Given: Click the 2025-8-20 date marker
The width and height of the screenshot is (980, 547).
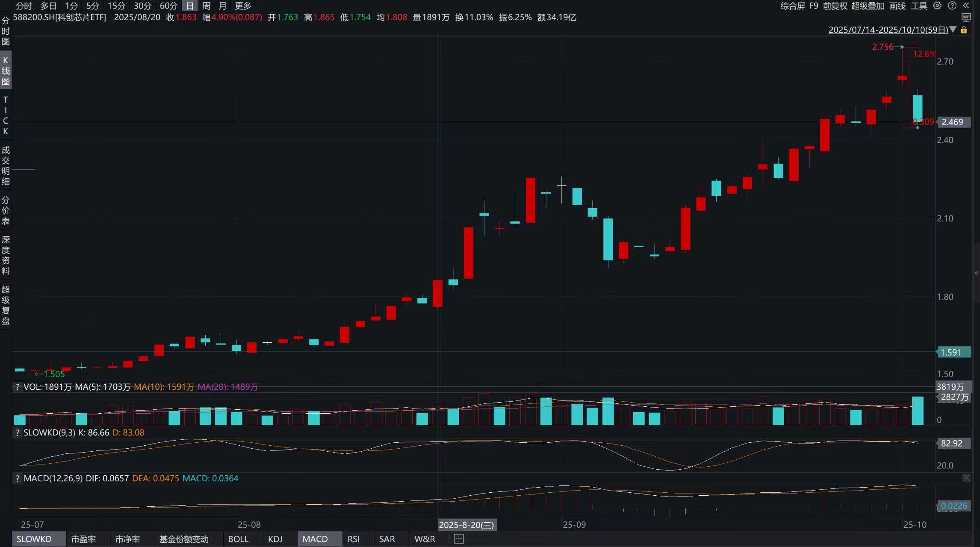Looking at the screenshot, I should [x=466, y=525].
